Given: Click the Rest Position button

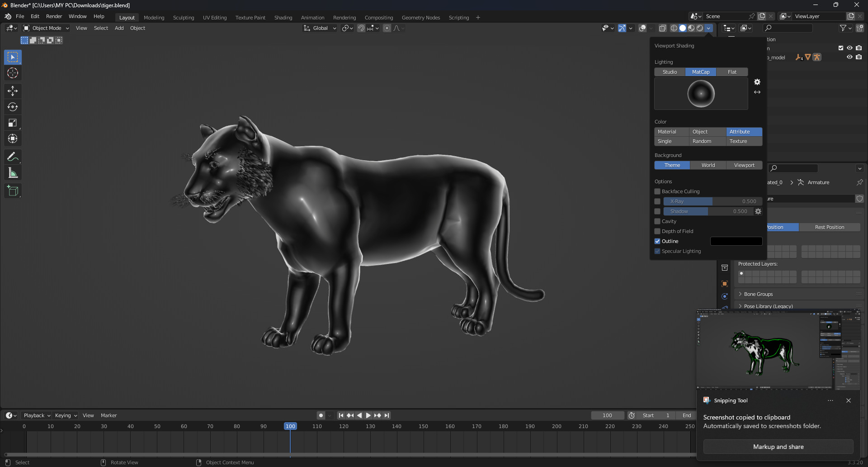Looking at the screenshot, I should coord(830,227).
